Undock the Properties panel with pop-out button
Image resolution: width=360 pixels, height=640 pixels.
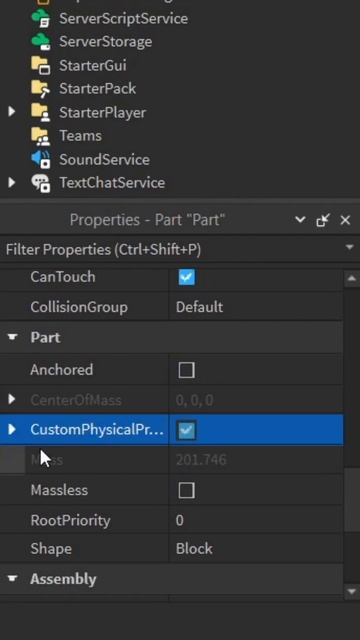click(x=323, y=220)
